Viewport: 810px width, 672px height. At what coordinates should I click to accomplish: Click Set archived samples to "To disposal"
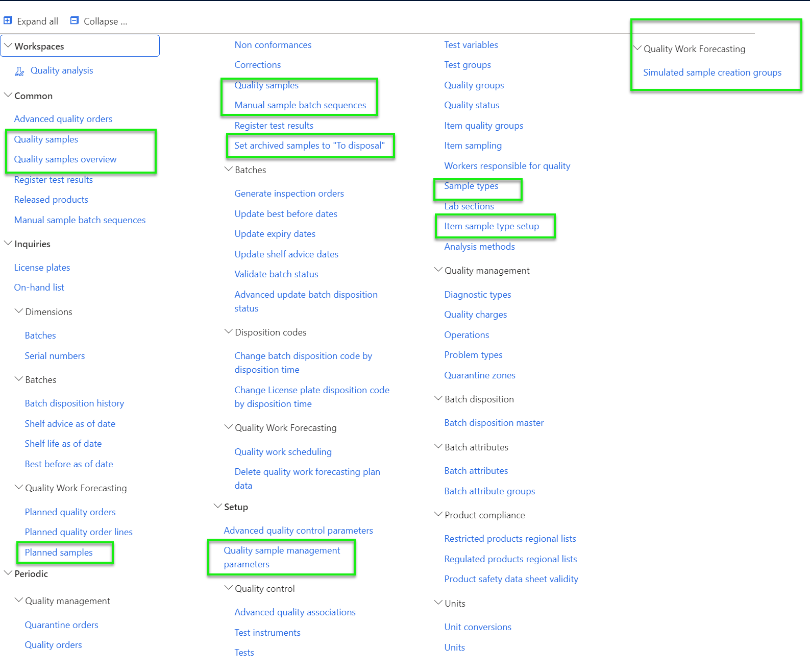(310, 146)
